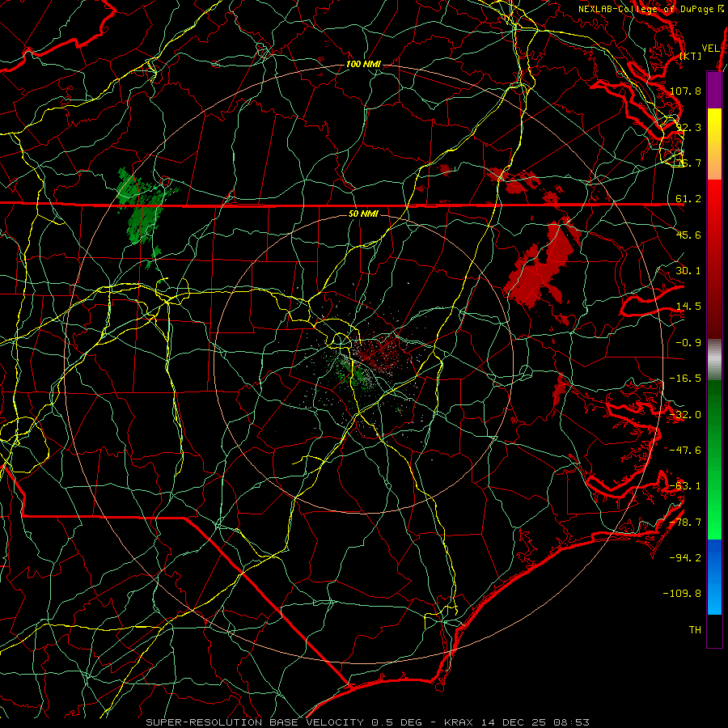Pick the purple segment of the color bar

pos(714,90)
